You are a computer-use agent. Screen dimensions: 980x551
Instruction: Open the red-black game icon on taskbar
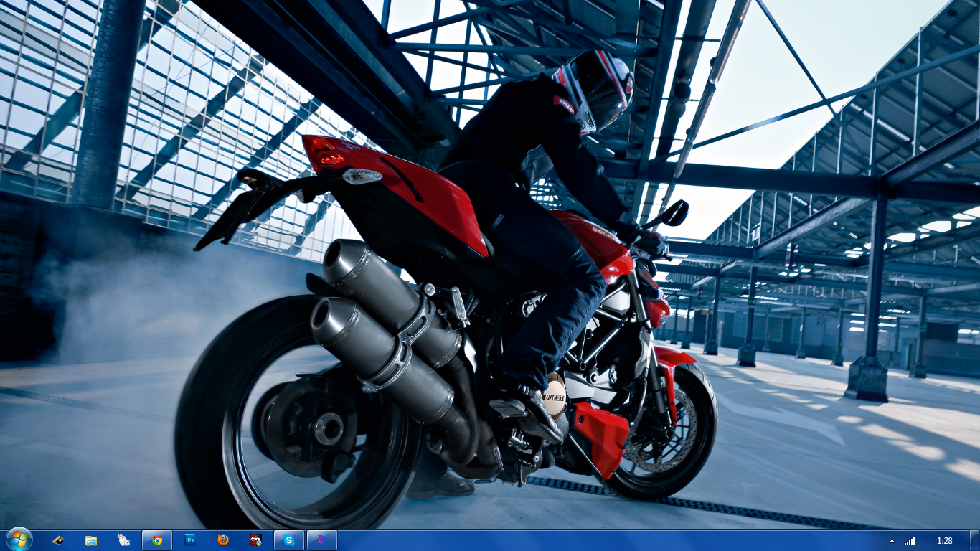(256, 540)
